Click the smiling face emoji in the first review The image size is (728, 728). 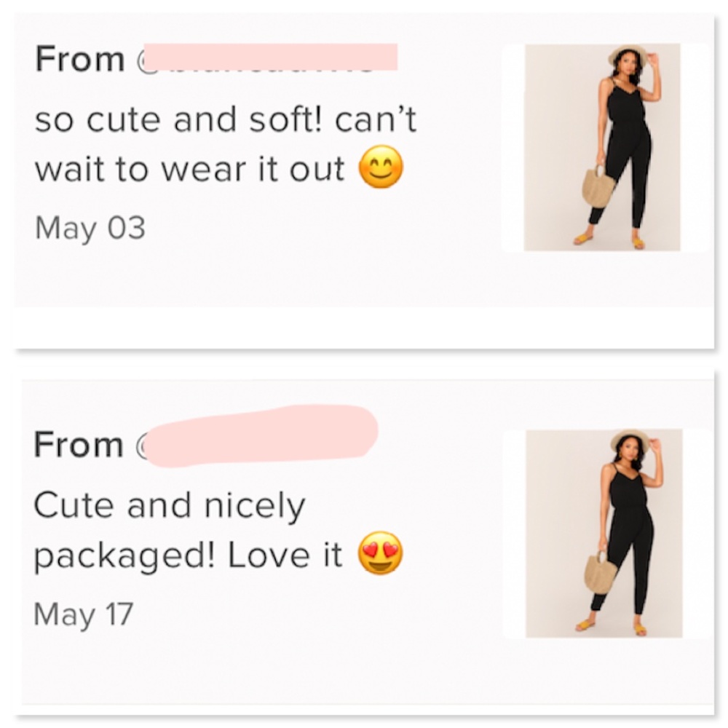[x=381, y=168]
